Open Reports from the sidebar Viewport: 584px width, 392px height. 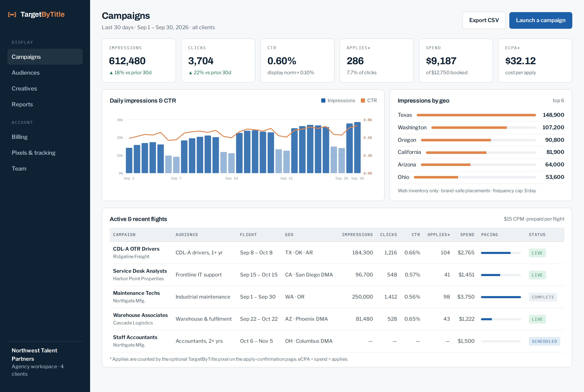click(x=45, y=104)
